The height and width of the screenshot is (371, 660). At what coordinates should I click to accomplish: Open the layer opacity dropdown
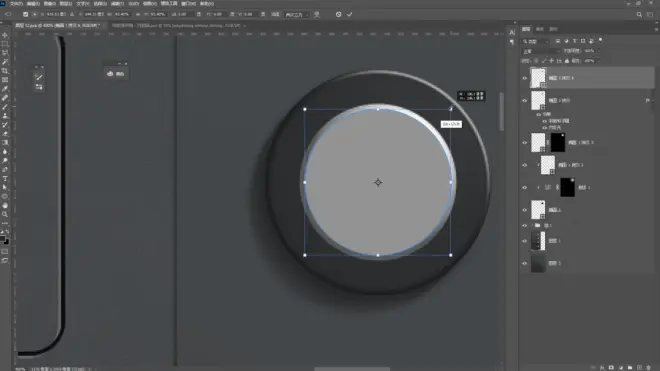pos(598,51)
